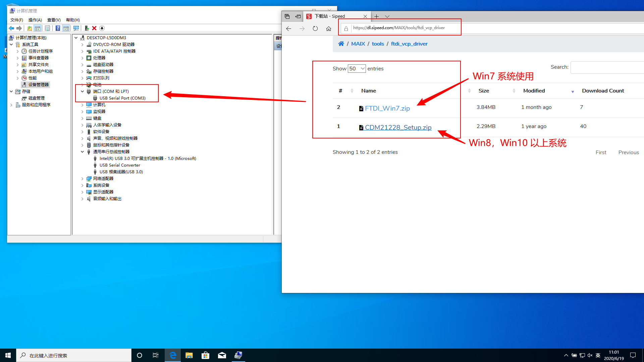This screenshot has height=362, width=644.
Task: Expand the 网络适配器 node
Action: coord(83,179)
